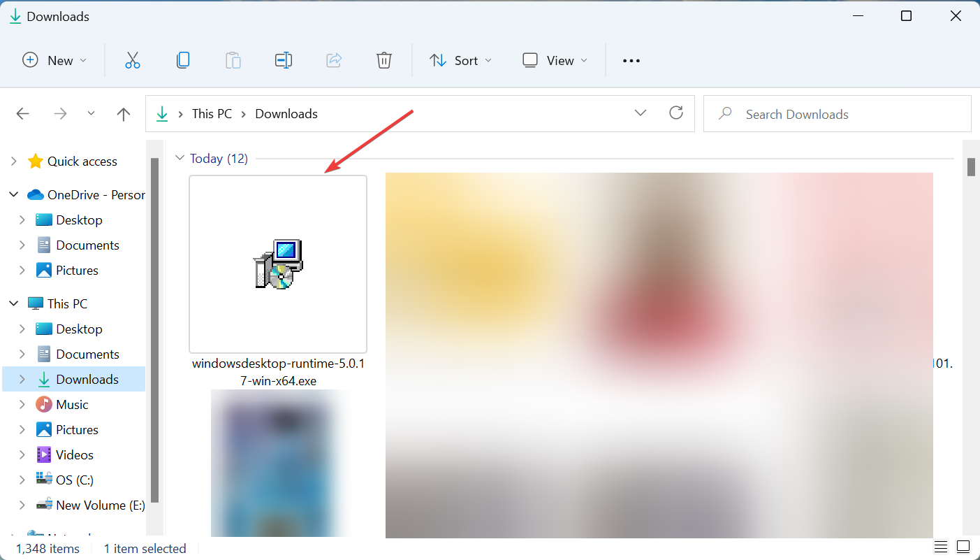980x560 pixels.
Task: Switch to large thumbnails using the status bar icon
Action: point(962,547)
